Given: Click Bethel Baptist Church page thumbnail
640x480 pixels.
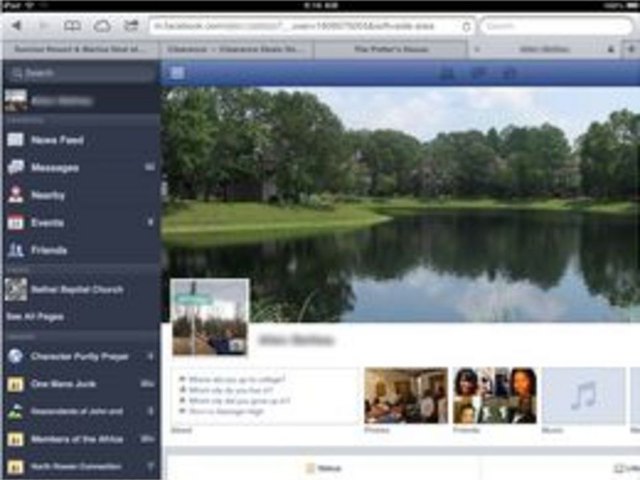Looking at the screenshot, I should (x=16, y=289).
